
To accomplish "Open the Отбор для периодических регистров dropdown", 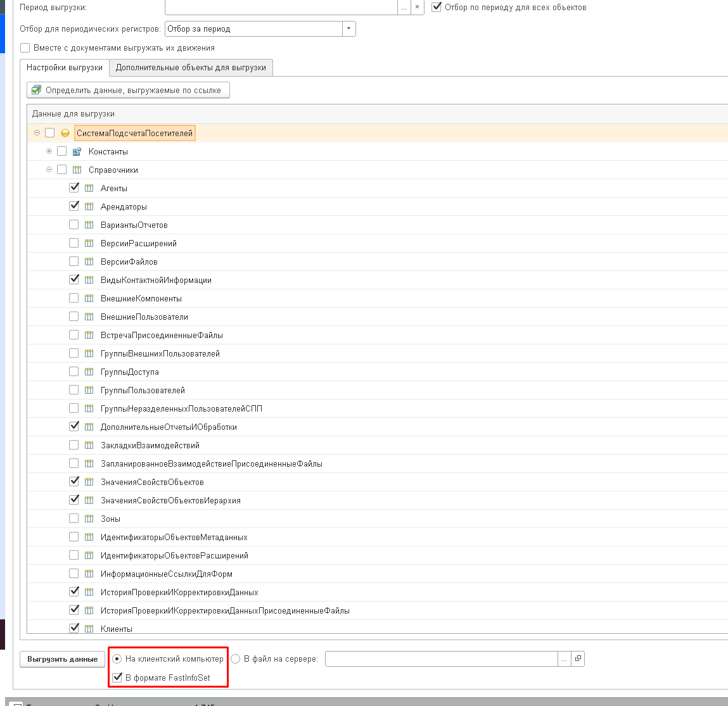I will (348, 28).
